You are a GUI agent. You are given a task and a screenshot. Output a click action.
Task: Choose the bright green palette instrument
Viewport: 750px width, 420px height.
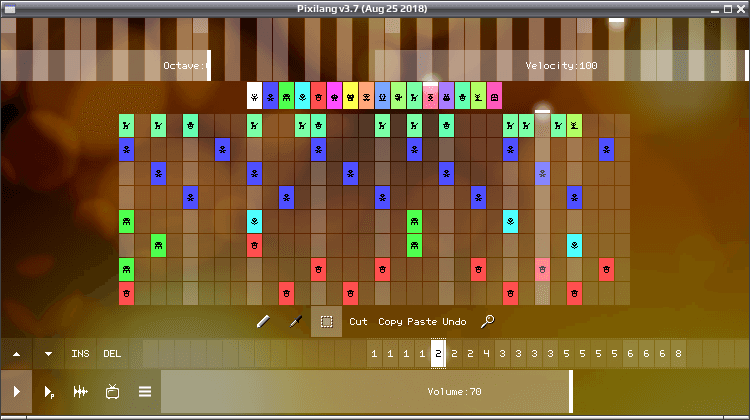click(x=287, y=97)
